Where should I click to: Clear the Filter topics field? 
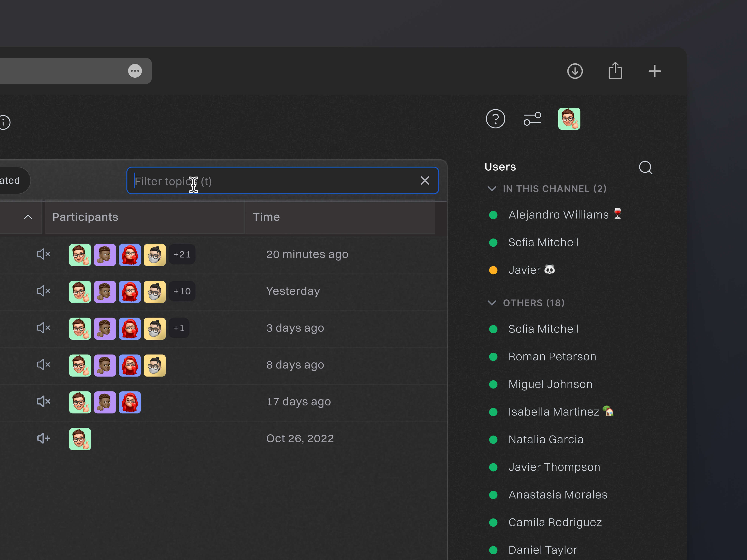pos(425,181)
